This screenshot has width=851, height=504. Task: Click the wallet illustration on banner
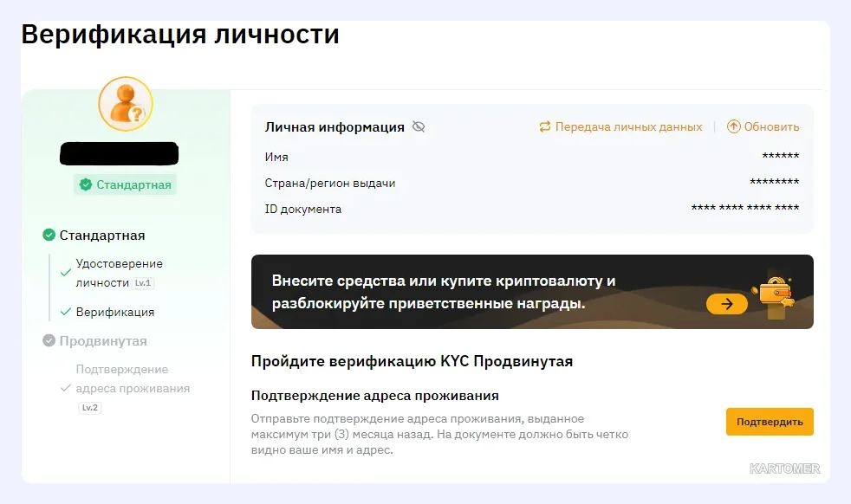(x=774, y=295)
